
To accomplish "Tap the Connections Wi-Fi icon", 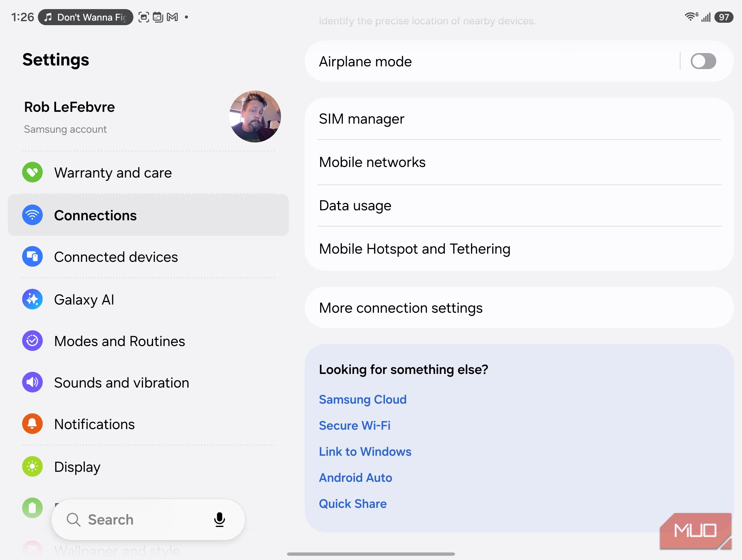I will tap(32, 215).
